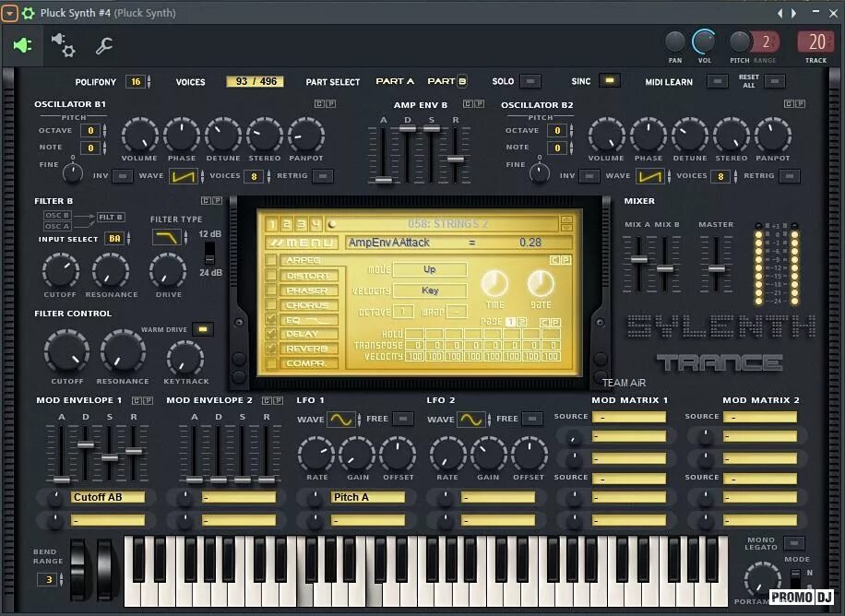Adjust the channel VOL knob

(704, 42)
